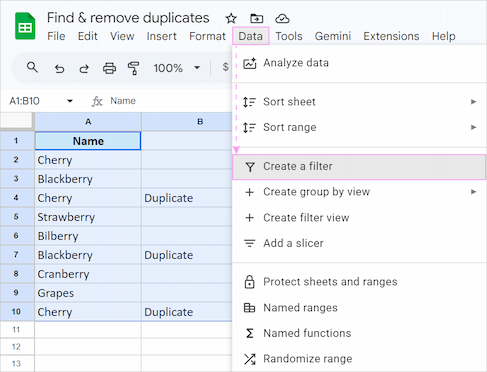Open the Format menu
The width and height of the screenshot is (487, 372).
pyautogui.click(x=207, y=36)
